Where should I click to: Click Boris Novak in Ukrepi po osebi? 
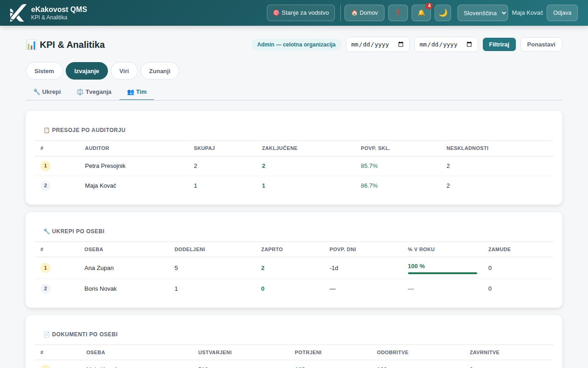point(101,289)
